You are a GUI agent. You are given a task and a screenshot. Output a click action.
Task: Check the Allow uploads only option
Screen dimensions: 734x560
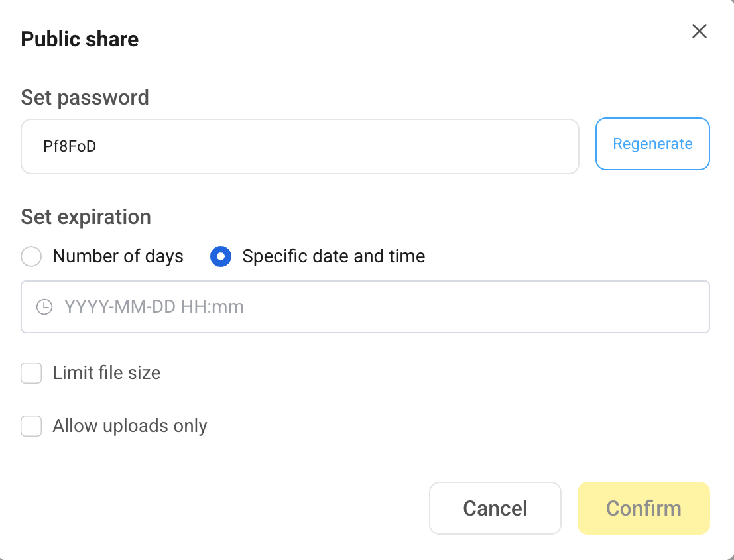[31, 425]
